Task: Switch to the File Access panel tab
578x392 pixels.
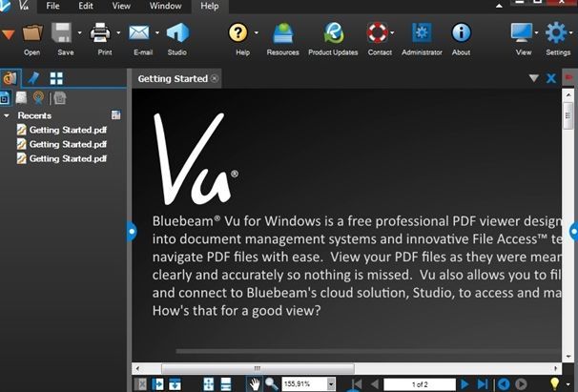Action: [10, 78]
